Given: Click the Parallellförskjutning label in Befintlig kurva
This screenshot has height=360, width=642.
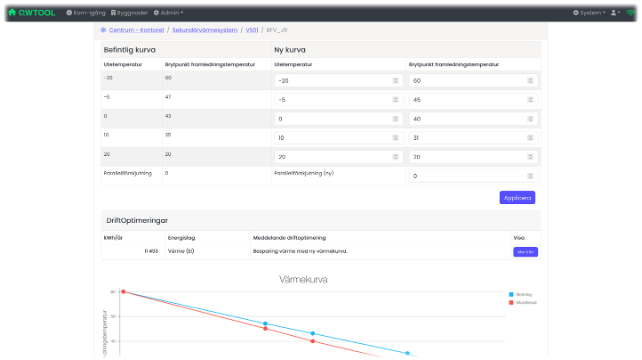Looking at the screenshot, I should tap(128, 173).
